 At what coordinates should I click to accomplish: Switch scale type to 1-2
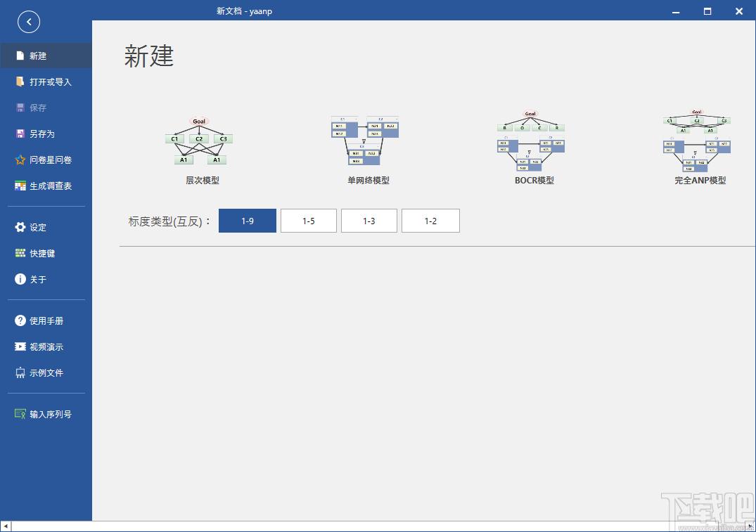pos(430,221)
